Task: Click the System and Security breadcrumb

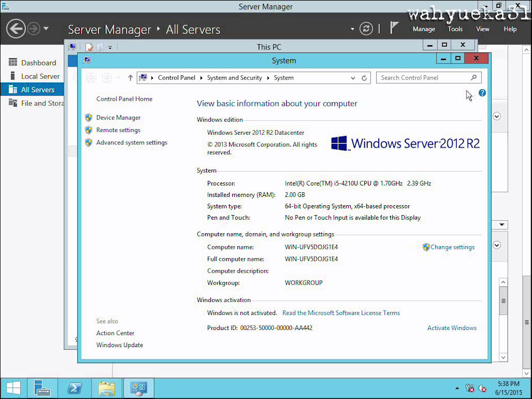Action: tap(234, 78)
